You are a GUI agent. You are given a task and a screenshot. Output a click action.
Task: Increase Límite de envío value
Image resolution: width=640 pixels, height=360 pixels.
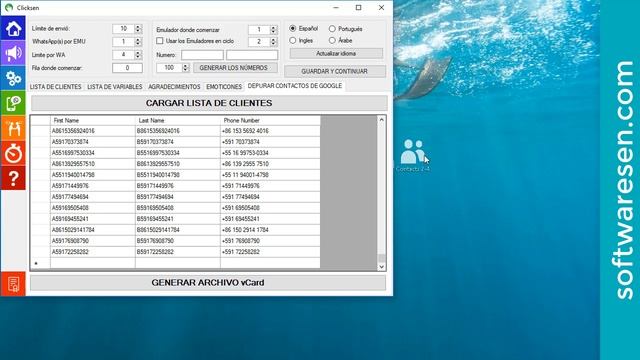click(138, 27)
